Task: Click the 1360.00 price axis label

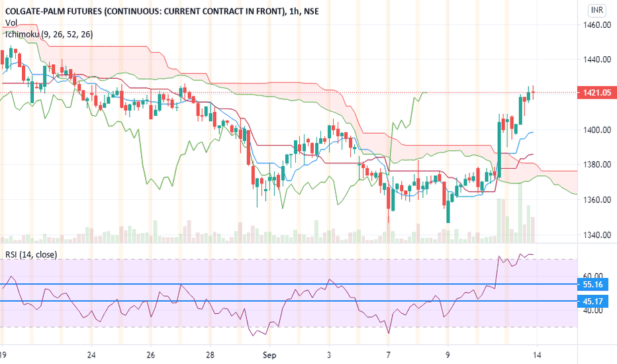Action: pyautogui.click(x=597, y=199)
